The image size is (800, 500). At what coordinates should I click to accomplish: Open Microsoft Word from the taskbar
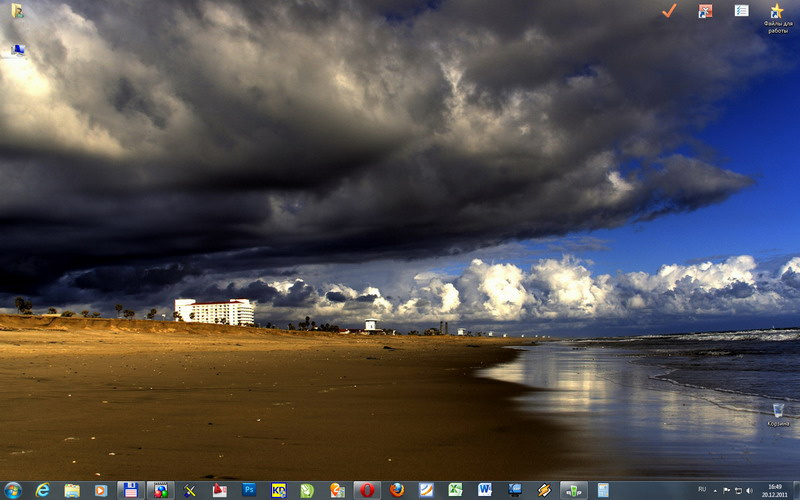pos(485,490)
